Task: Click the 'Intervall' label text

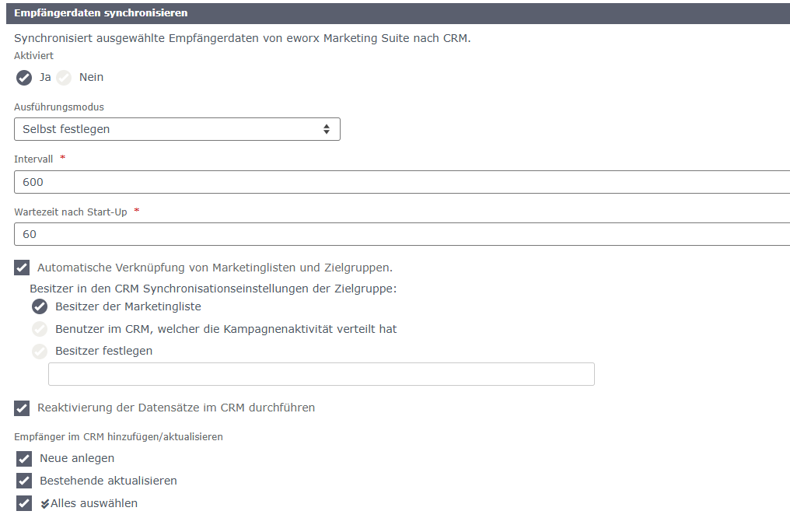Action: pyautogui.click(x=33, y=159)
